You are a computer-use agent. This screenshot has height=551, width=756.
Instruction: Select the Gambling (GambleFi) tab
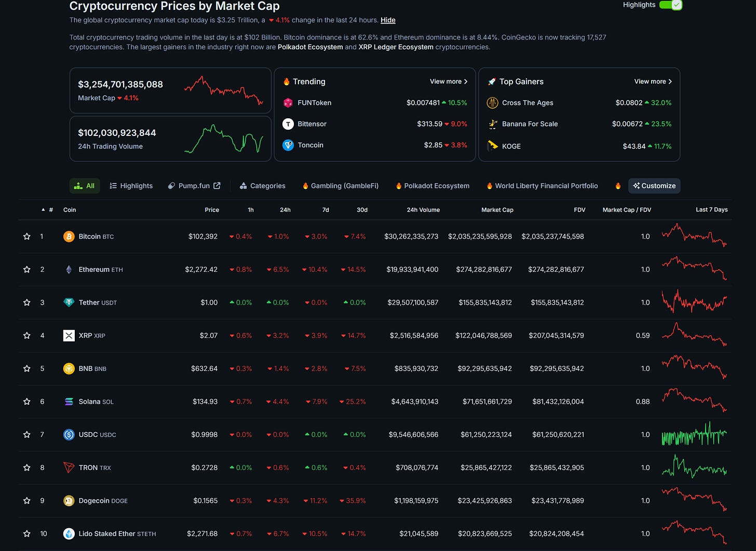[x=341, y=186]
